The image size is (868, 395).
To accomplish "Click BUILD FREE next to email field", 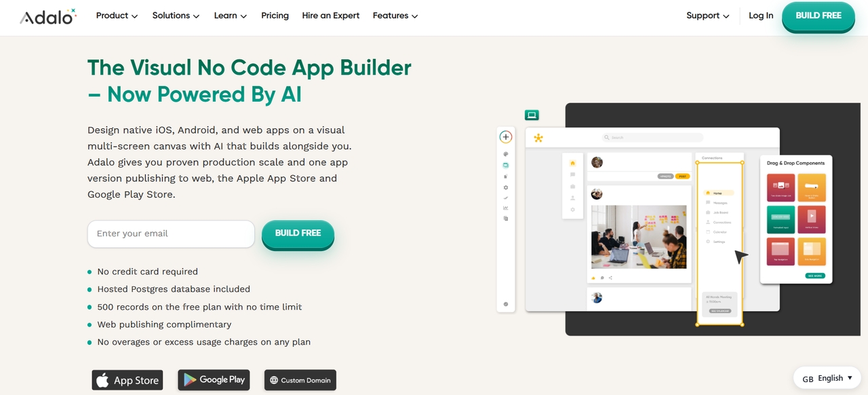I will pos(298,233).
